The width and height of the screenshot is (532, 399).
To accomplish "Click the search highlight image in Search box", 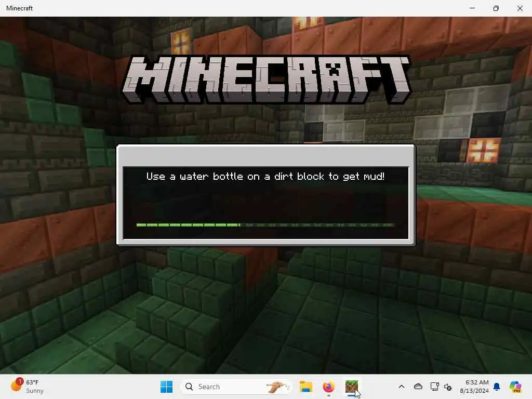I will (278, 387).
